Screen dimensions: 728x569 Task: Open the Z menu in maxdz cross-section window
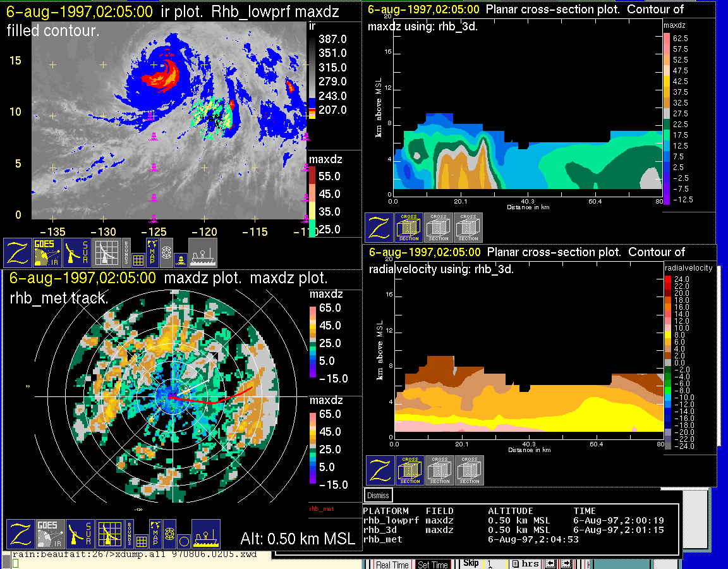click(379, 228)
